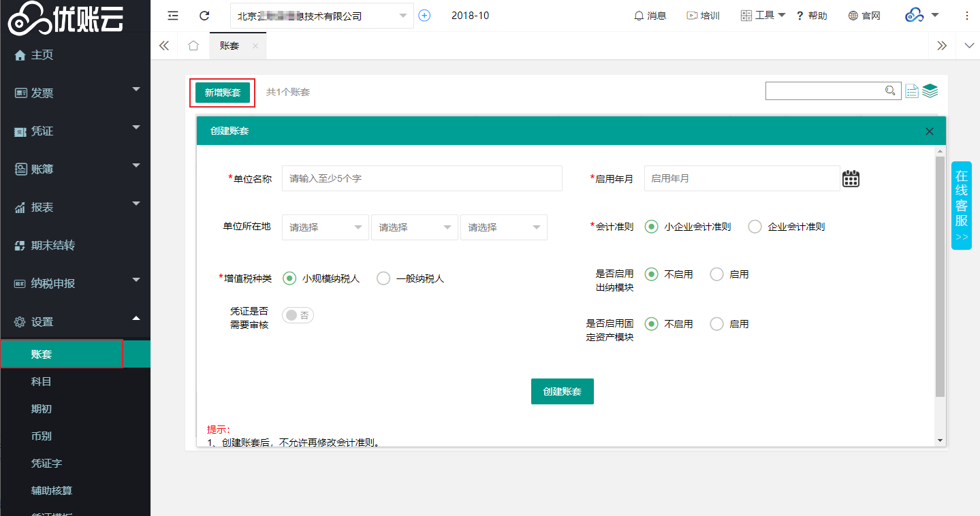The height and width of the screenshot is (516, 980).
Task: Open 期初 in the settings submenu
Action: [x=75, y=408]
